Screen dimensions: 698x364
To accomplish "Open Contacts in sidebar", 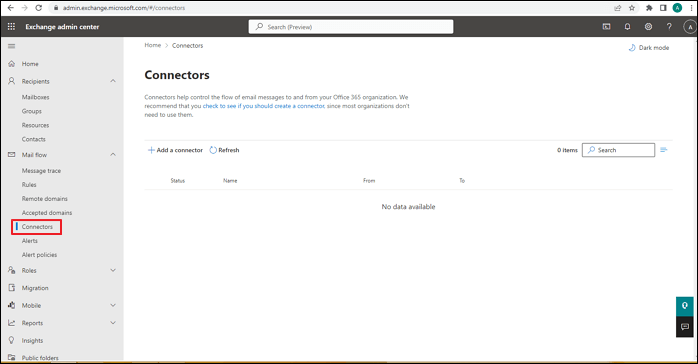I will click(34, 139).
